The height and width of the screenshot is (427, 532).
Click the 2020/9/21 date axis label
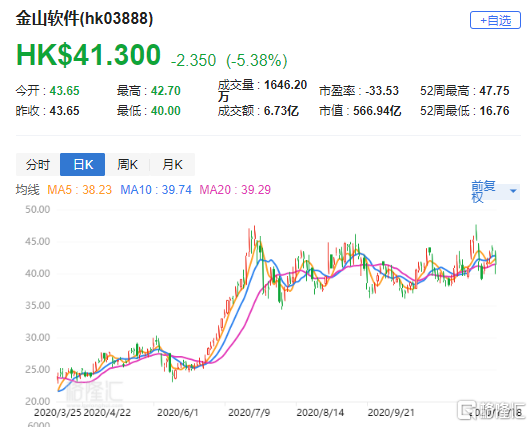391,413
